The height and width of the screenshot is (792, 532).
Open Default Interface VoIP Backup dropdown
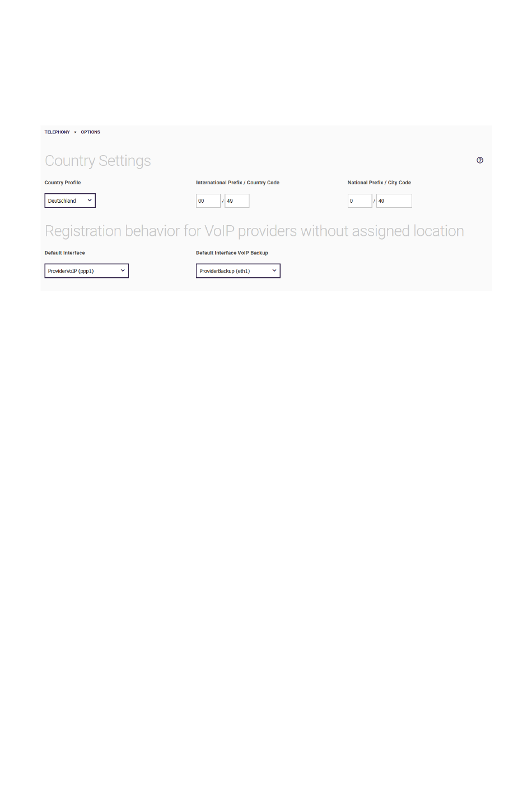pos(238,271)
